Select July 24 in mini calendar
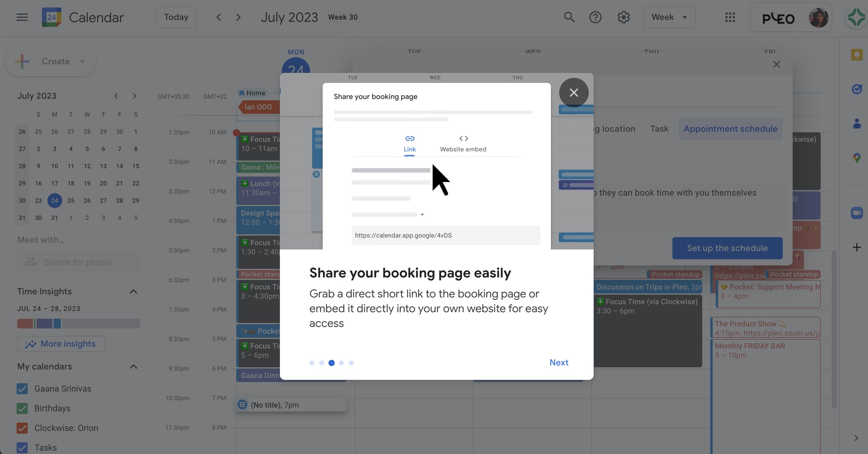868x454 pixels. 54,201
